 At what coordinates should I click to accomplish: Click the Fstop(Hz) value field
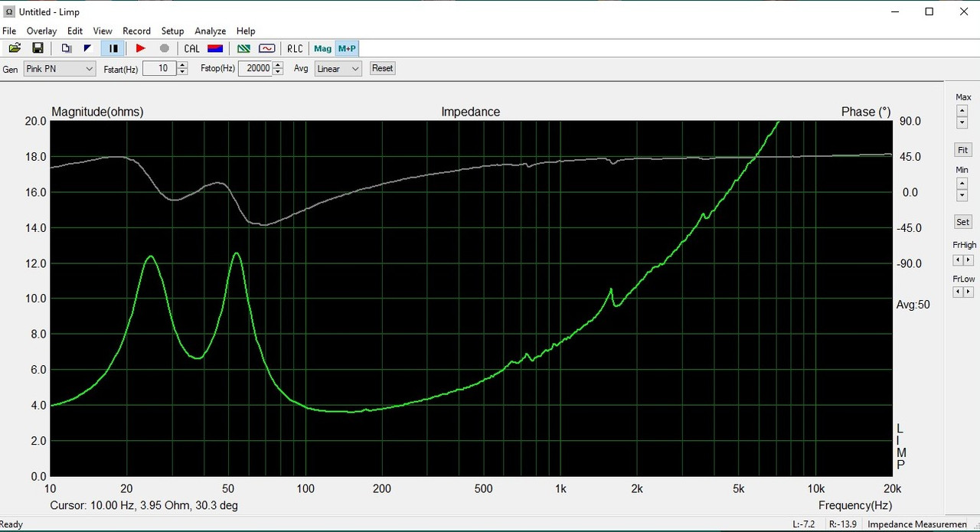[x=255, y=68]
